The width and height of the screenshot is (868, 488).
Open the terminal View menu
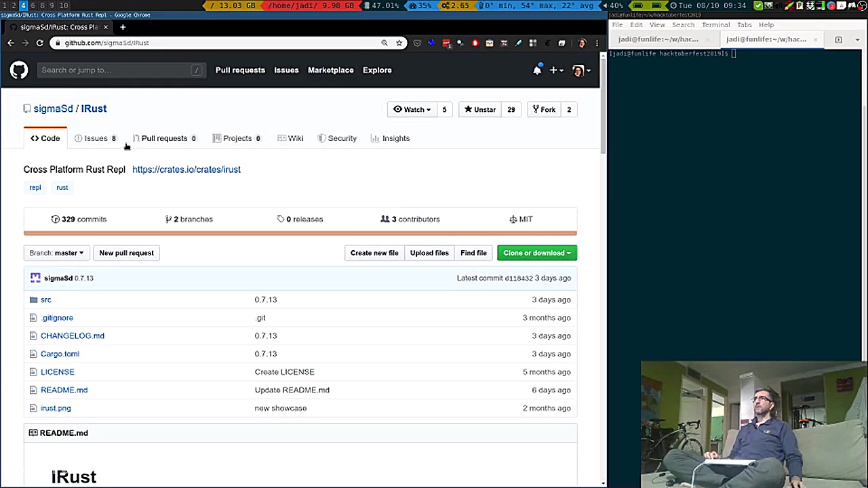[657, 25]
